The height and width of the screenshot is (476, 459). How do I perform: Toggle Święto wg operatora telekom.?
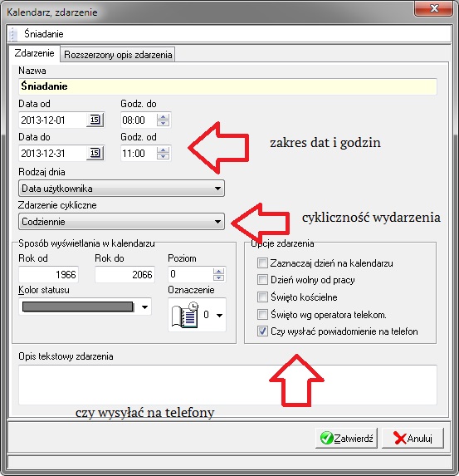pos(262,315)
